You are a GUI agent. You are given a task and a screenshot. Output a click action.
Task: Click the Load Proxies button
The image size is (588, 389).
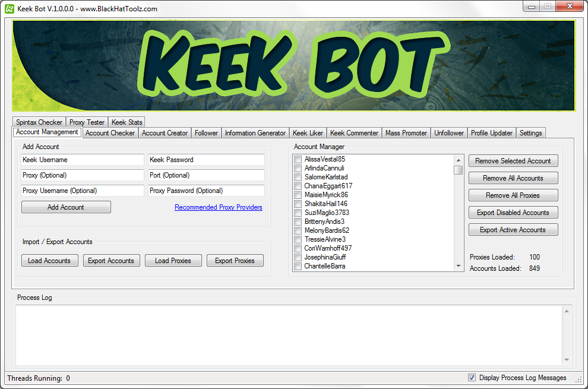[173, 261]
